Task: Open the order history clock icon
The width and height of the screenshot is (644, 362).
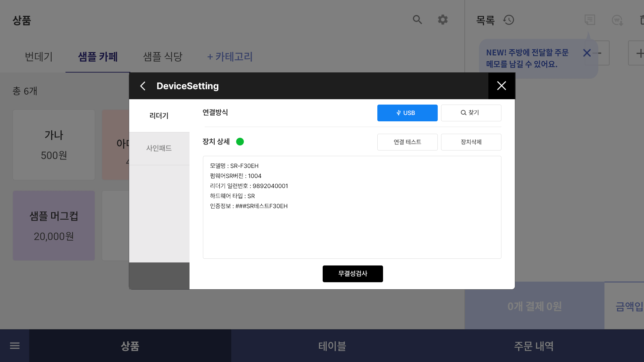Action: (508, 20)
